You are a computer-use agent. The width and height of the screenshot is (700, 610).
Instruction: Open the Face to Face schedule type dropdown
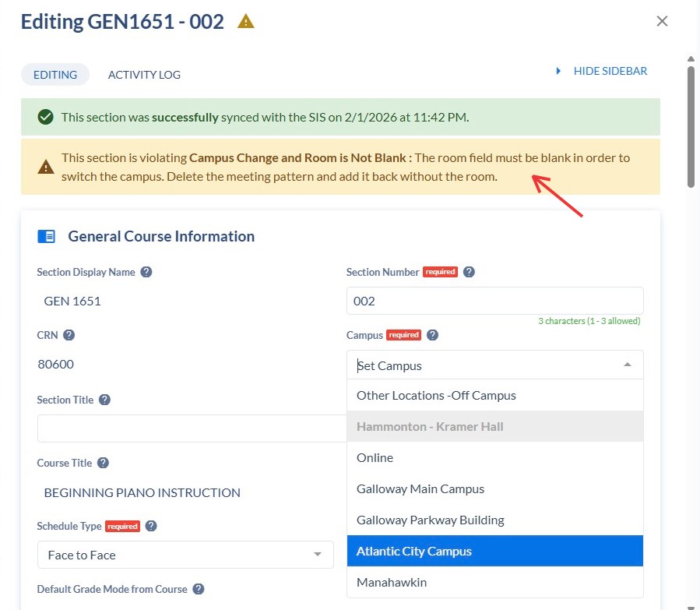click(185, 555)
